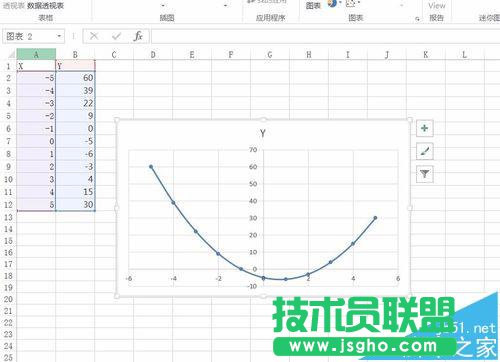Click the fx insert function icon

tap(138, 36)
